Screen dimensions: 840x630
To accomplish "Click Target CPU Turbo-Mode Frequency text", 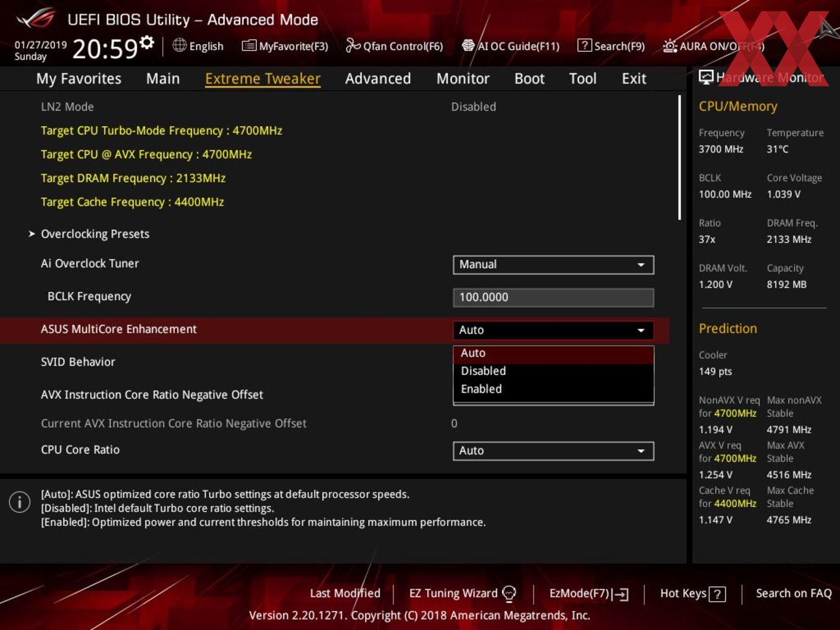I will (161, 131).
